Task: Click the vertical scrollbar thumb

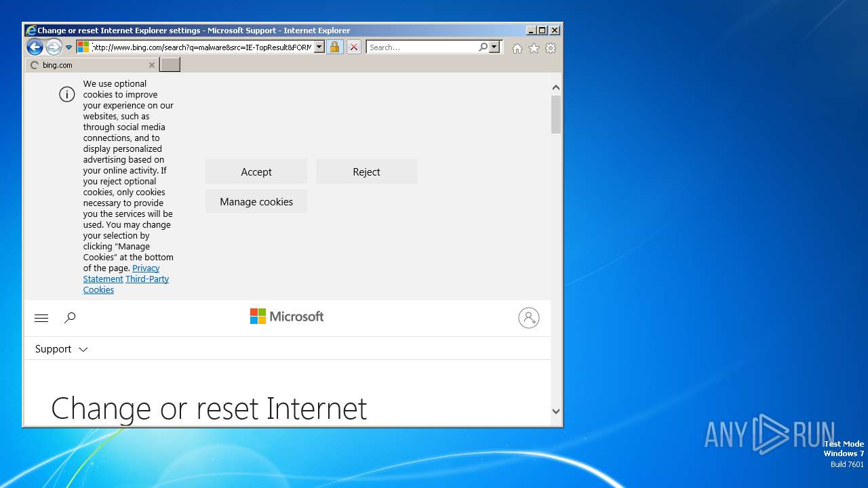Action: 556,115
